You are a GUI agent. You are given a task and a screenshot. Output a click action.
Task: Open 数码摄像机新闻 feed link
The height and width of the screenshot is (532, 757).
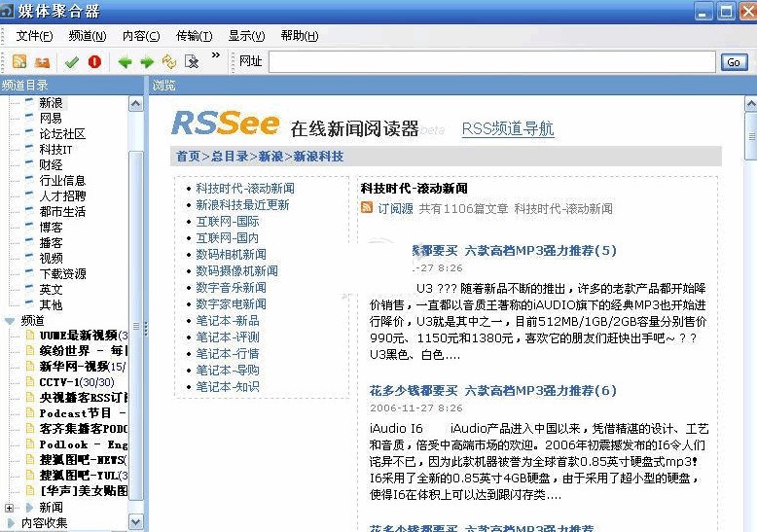tap(237, 270)
